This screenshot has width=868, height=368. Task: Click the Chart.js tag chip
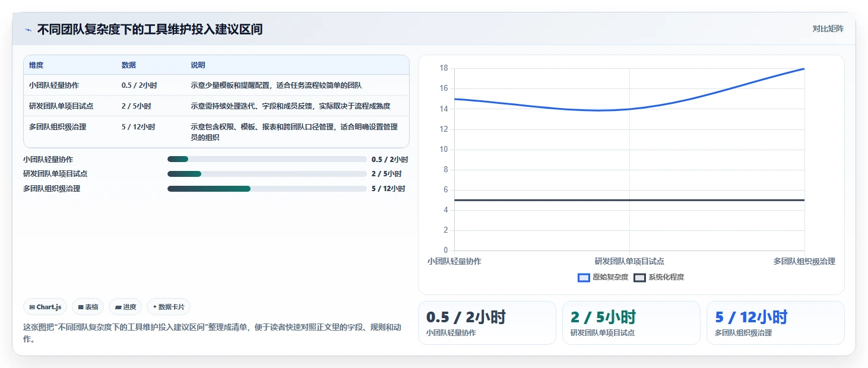pos(46,307)
